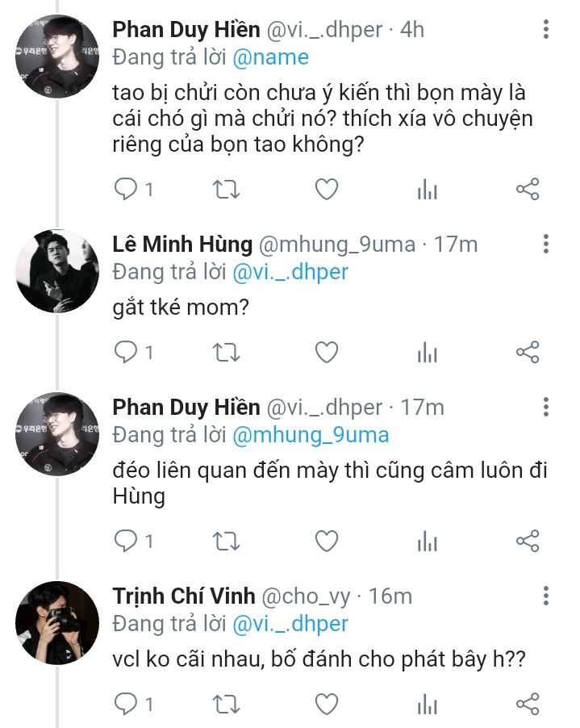Share Lê Minh Hùng's 'gắt tké mom?' tweet

click(x=528, y=352)
